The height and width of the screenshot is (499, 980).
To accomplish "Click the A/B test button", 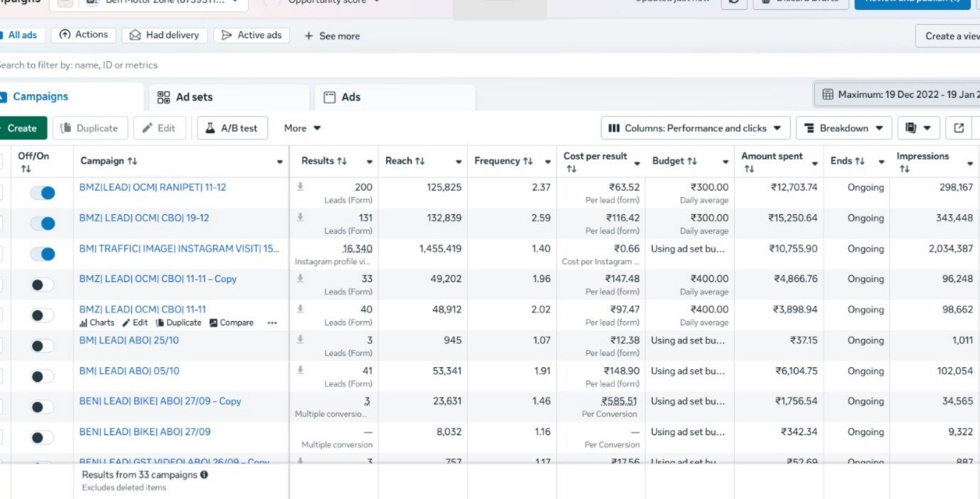I will point(232,128).
